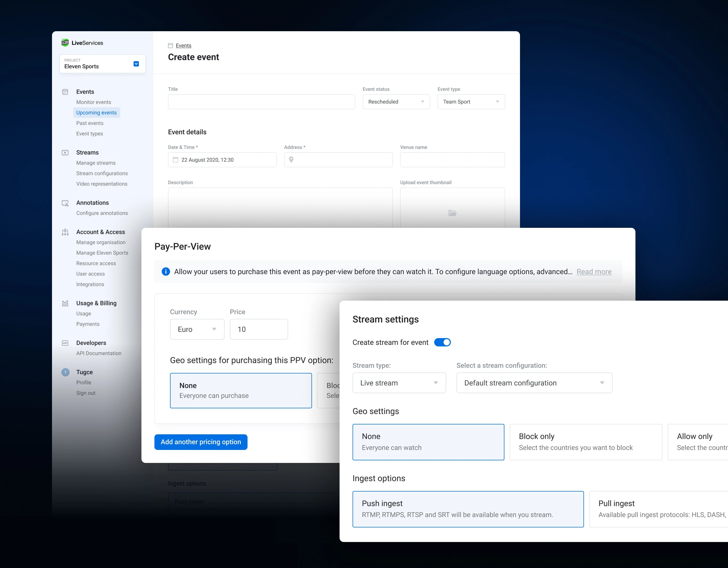The height and width of the screenshot is (568, 728).
Task: Click the Annotations sidebar icon
Action: [x=65, y=203]
